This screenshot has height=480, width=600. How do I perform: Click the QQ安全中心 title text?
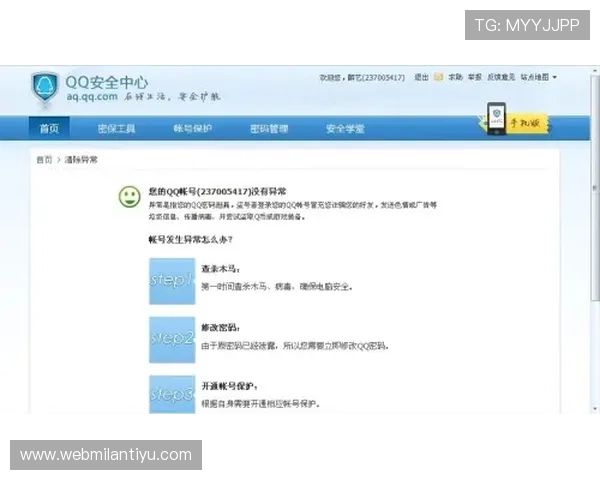(x=107, y=82)
